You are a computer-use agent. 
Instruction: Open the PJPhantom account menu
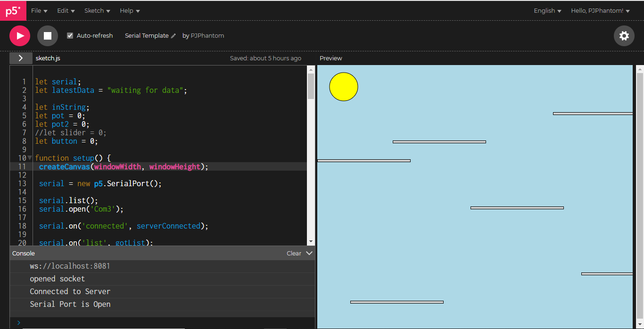(x=600, y=10)
